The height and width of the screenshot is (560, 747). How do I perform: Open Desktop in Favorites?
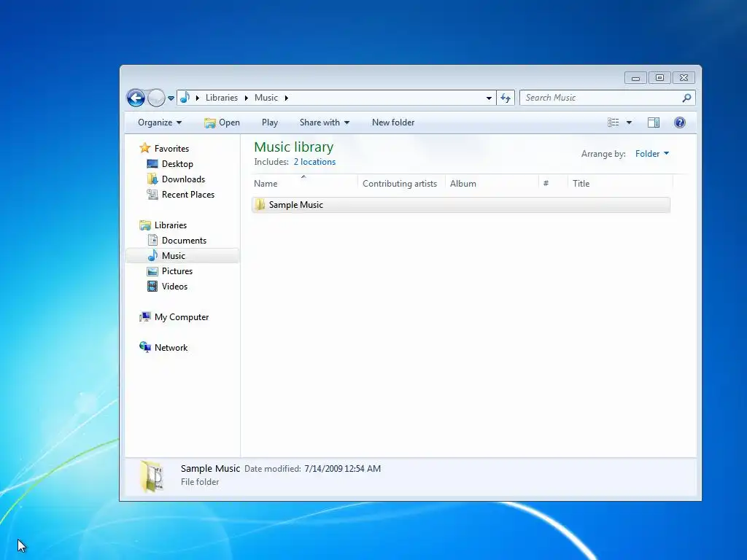point(177,164)
